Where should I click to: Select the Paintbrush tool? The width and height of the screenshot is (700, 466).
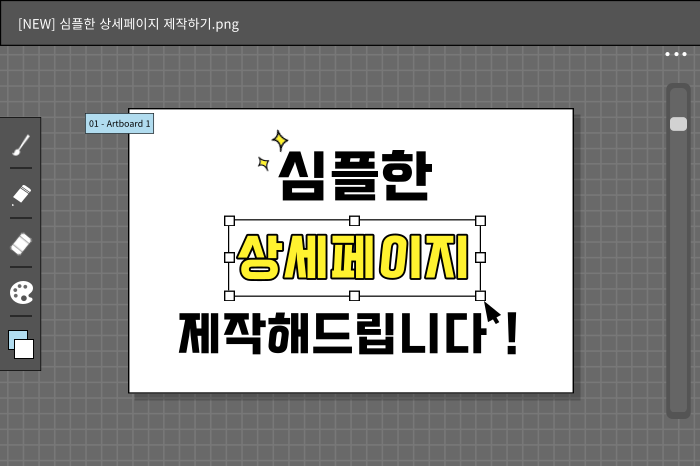click(20, 146)
